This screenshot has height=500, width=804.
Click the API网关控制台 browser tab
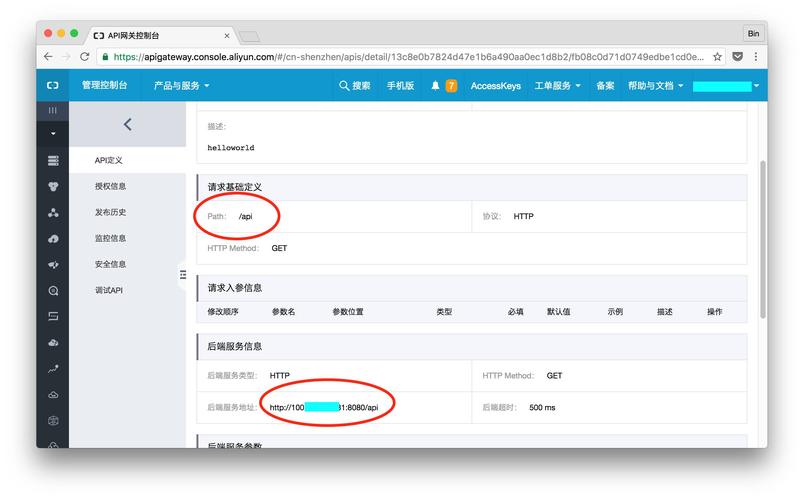(159, 35)
